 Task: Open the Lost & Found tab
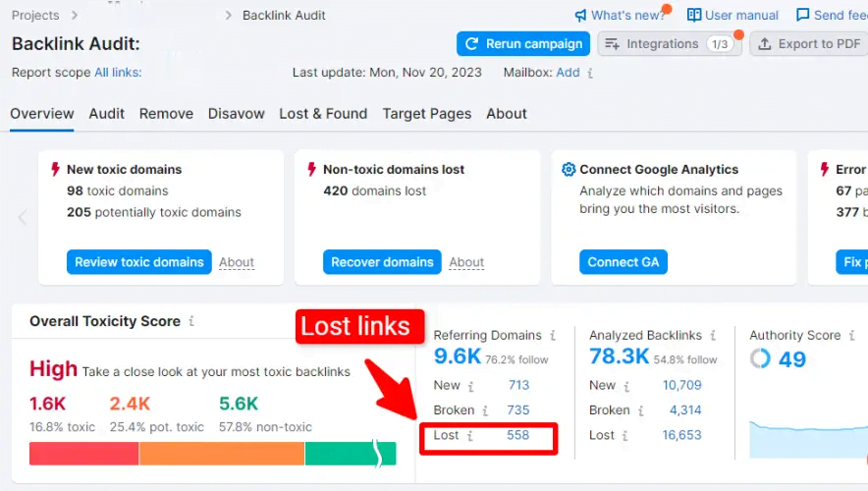323,114
